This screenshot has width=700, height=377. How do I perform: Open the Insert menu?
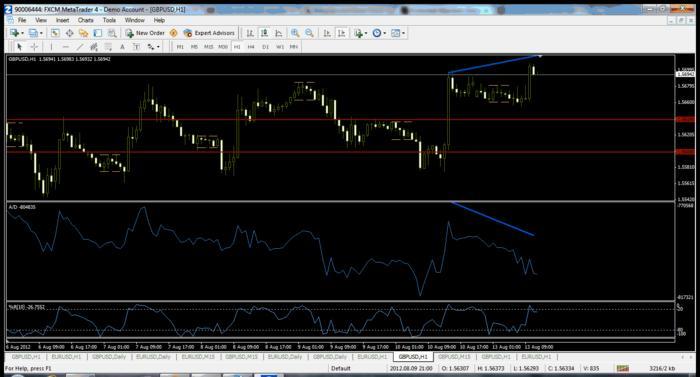62,20
